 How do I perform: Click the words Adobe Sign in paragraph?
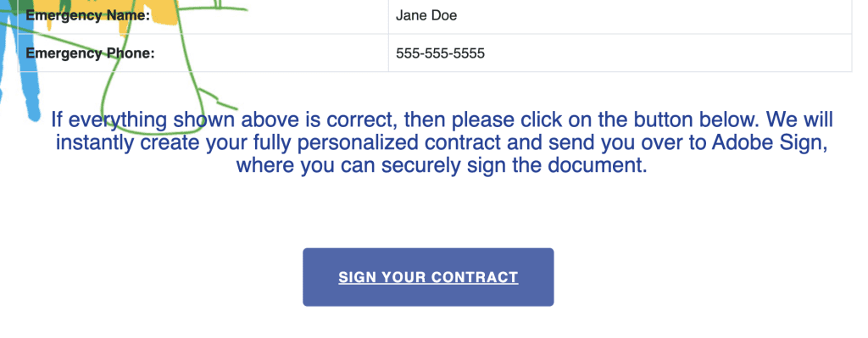[x=770, y=142]
